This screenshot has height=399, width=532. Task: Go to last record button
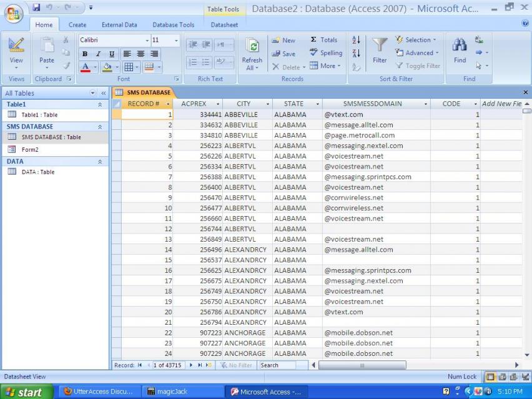click(200, 365)
